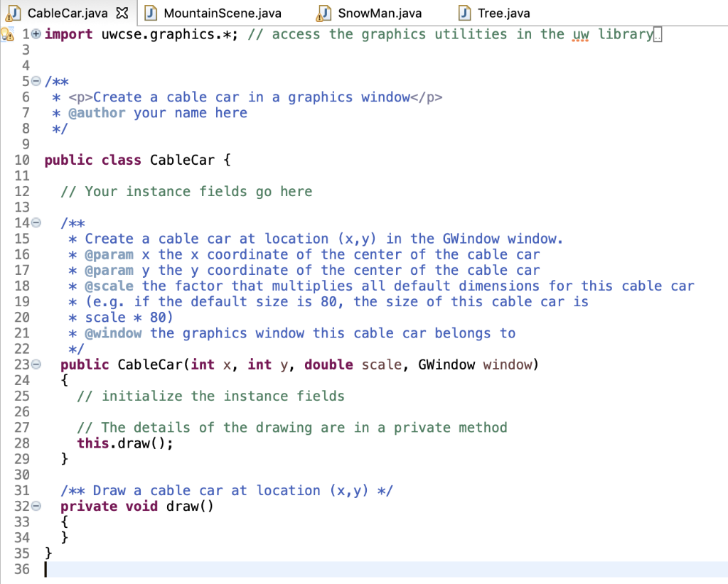Click the warning badge on SnowMan.java tab icon
Viewport: 728px width, 584px height.
(x=319, y=16)
